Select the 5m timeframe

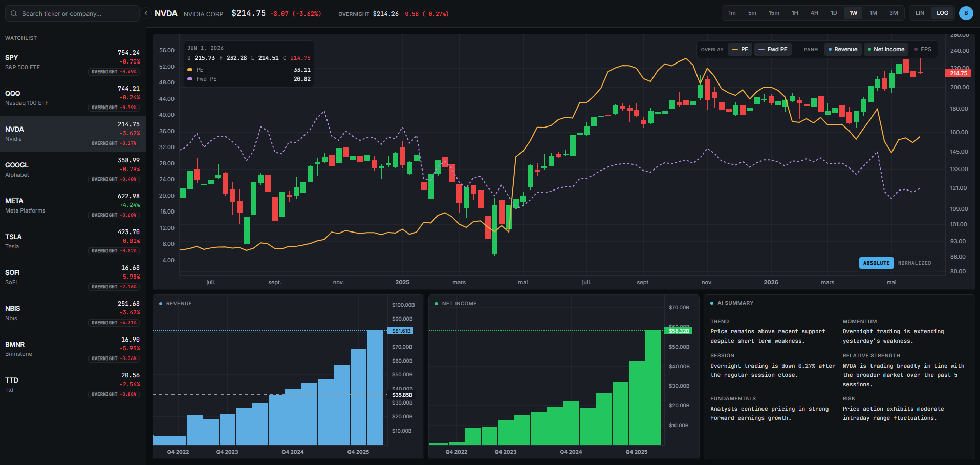click(752, 13)
